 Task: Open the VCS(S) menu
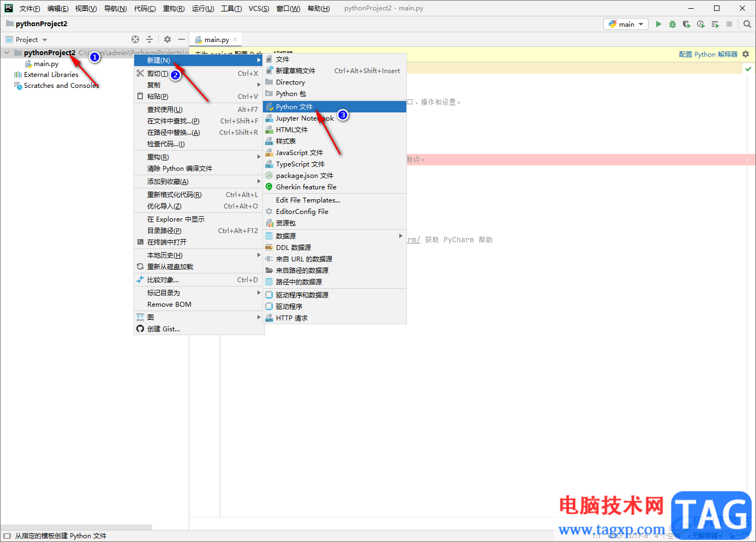point(259,8)
